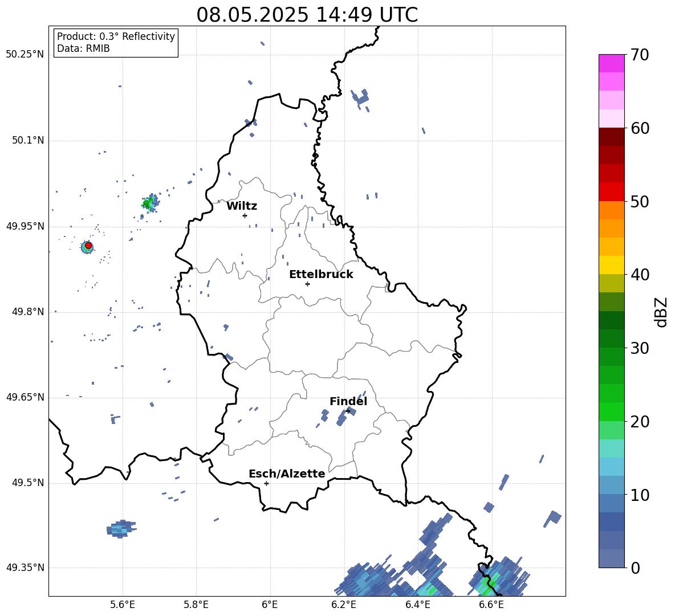Click the 5.6°E longitude label

pos(122,605)
